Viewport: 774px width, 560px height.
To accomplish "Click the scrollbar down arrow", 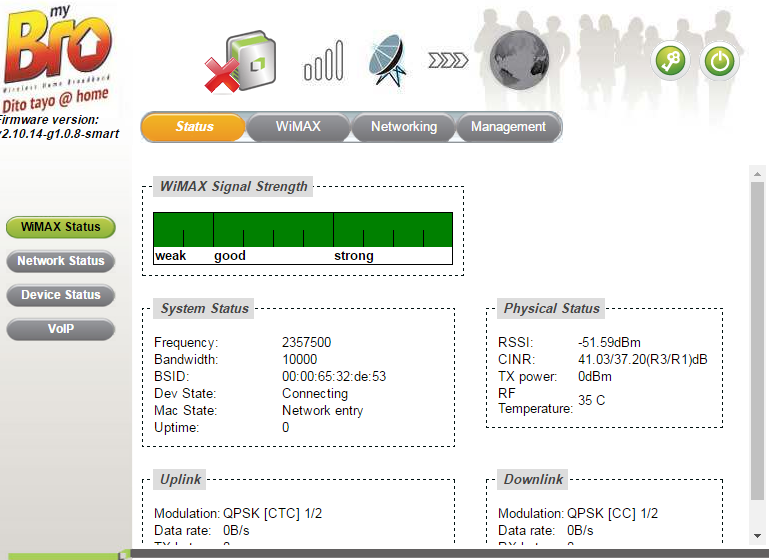I will tap(757, 536).
